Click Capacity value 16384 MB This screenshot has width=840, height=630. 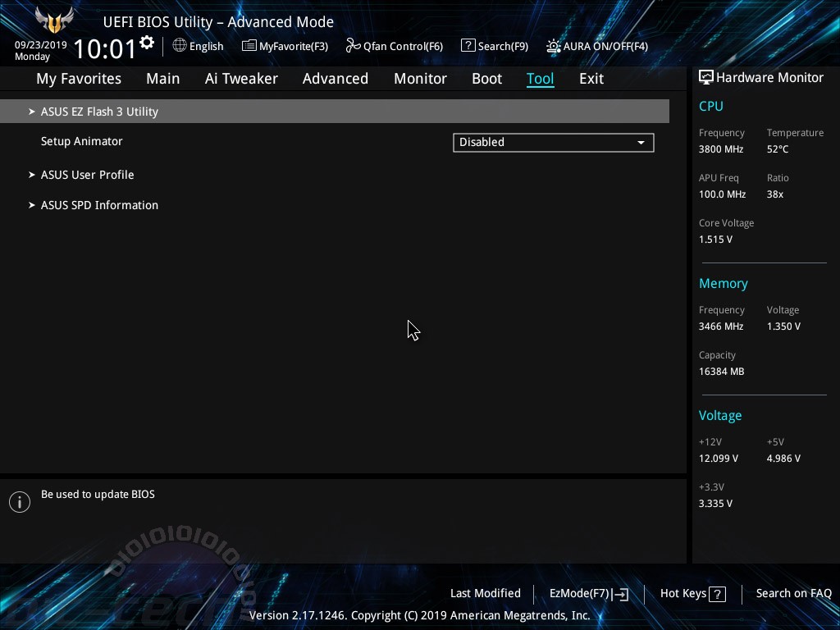(x=722, y=372)
